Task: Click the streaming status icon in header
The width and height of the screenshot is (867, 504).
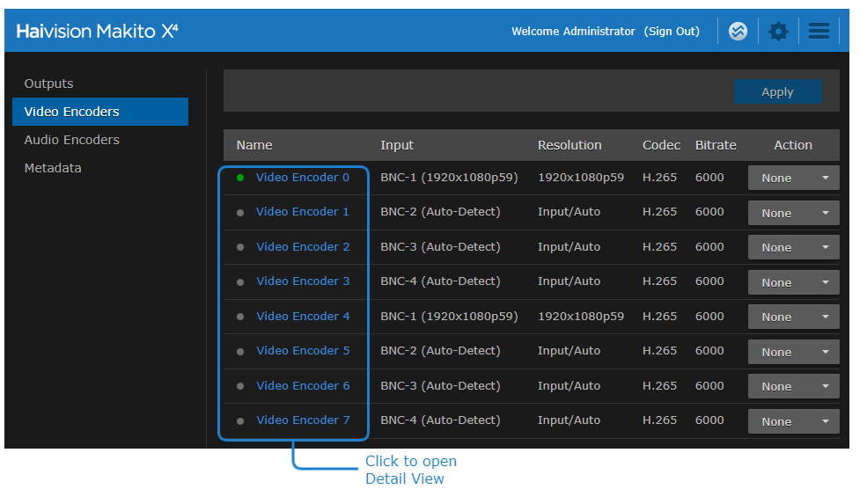Action: pos(738,32)
